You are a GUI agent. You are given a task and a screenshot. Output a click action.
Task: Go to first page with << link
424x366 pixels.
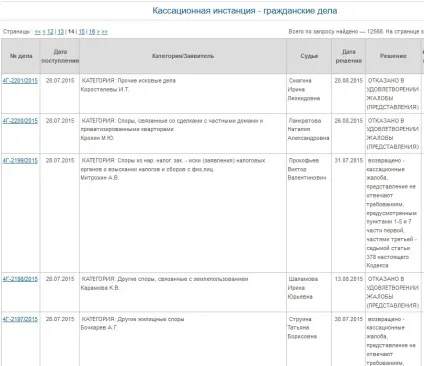[x=38, y=32]
